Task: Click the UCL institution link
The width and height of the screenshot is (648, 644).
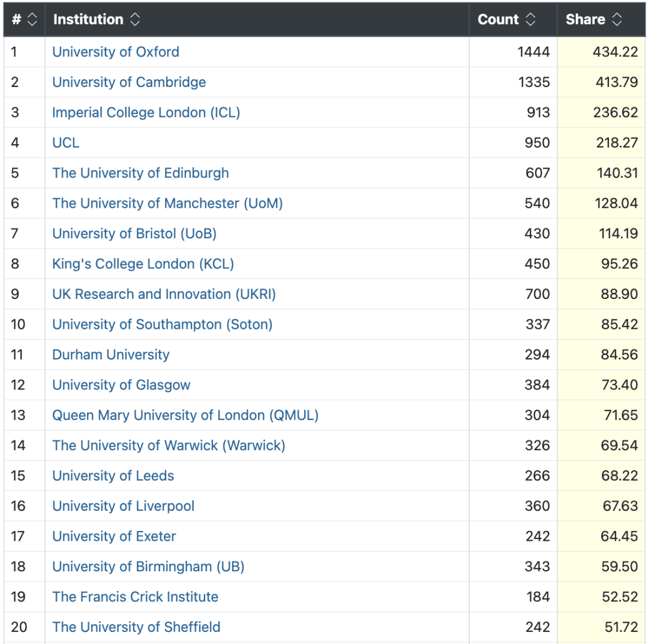Action: (66, 143)
